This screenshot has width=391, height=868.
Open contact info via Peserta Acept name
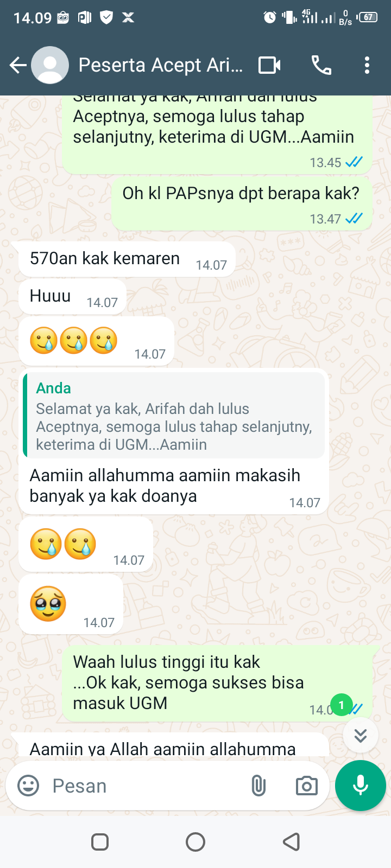161,65
